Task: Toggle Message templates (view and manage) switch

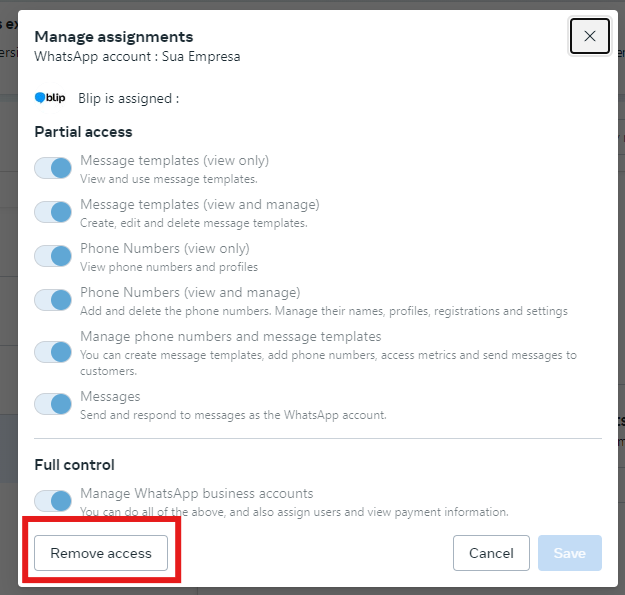Action: (x=53, y=212)
